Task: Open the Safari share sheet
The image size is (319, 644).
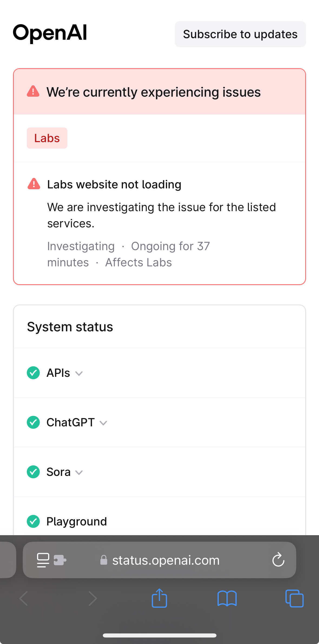Action: pos(159,598)
